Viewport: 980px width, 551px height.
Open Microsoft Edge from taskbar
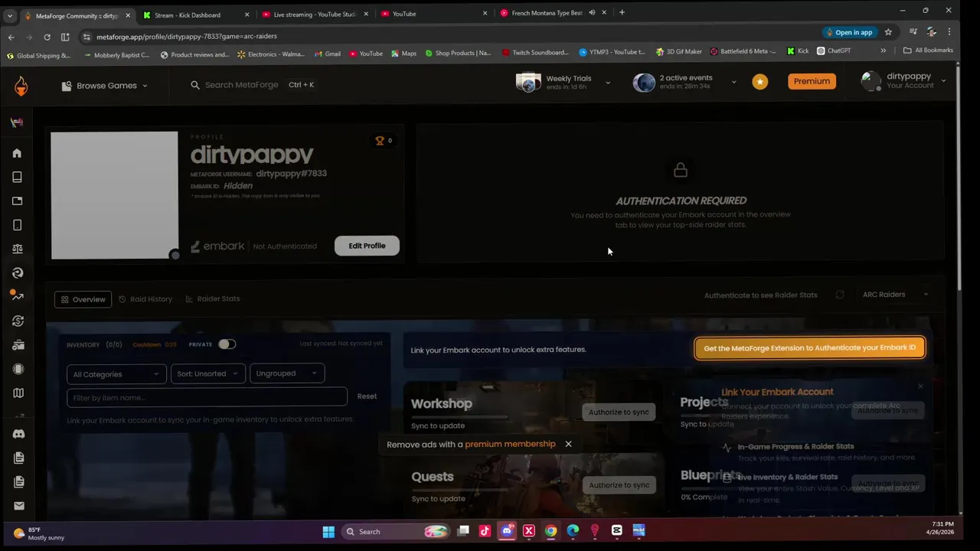[573, 531]
